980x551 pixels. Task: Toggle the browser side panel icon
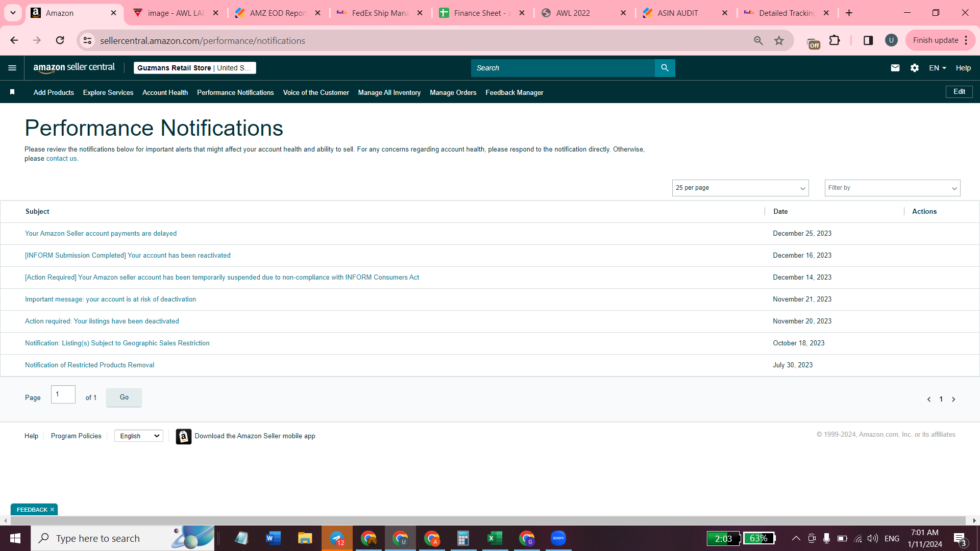(x=868, y=40)
